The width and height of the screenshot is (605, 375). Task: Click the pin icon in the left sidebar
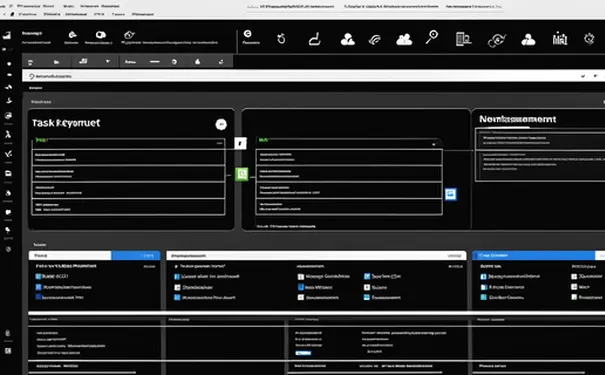(x=8, y=230)
